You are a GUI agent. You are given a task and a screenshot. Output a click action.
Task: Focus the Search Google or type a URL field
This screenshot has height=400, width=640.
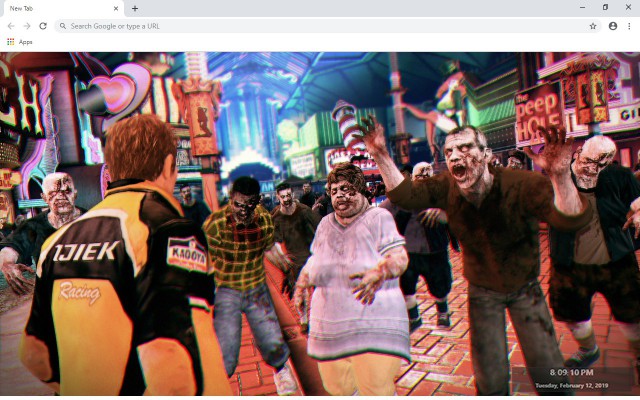point(328,26)
